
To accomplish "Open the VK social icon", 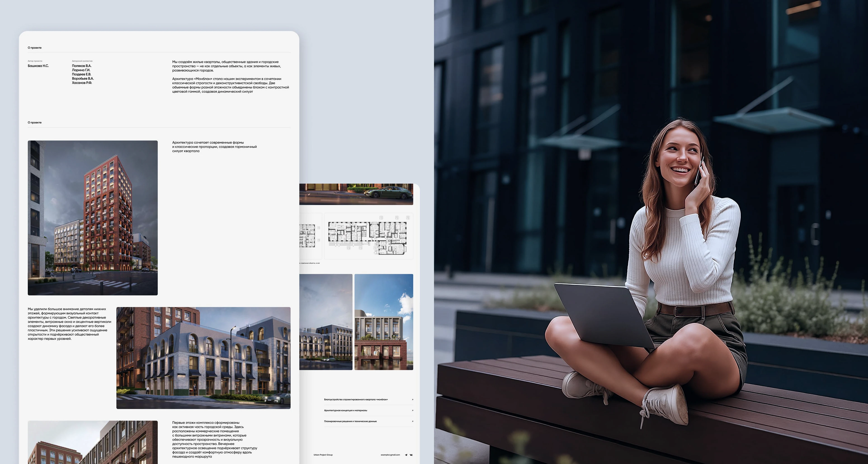I will (x=411, y=455).
